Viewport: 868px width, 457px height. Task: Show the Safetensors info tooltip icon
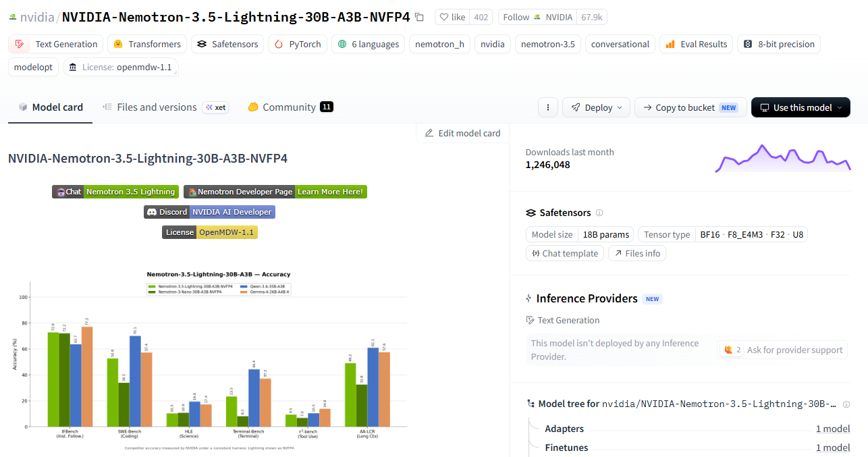599,213
